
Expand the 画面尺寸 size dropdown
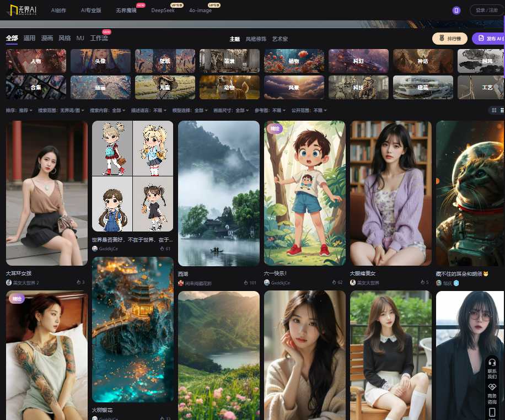tap(230, 110)
